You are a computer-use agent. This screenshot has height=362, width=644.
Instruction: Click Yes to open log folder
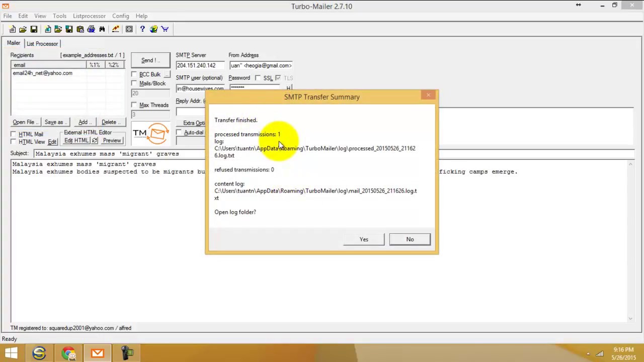pyautogui.click(x=364, y=239)
